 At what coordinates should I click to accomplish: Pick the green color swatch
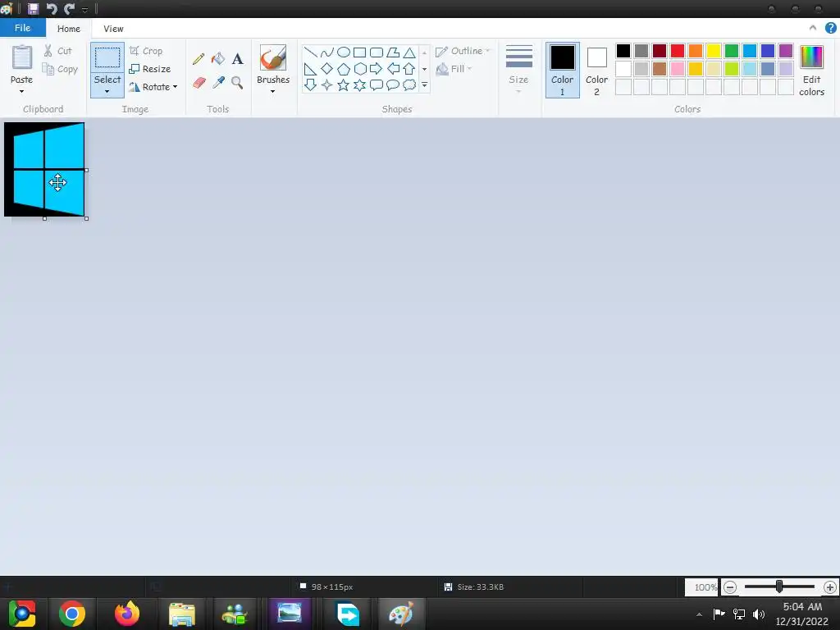click(731, 51)
